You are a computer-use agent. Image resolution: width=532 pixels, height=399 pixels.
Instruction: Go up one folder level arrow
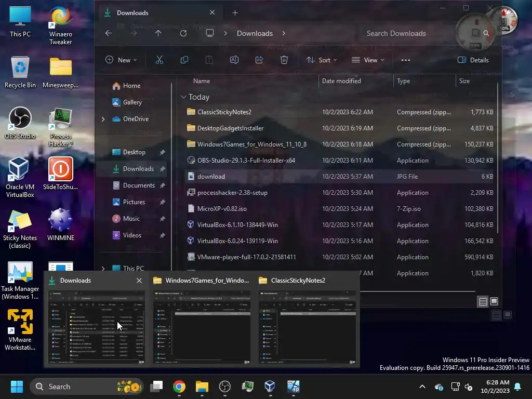point(158,33)
